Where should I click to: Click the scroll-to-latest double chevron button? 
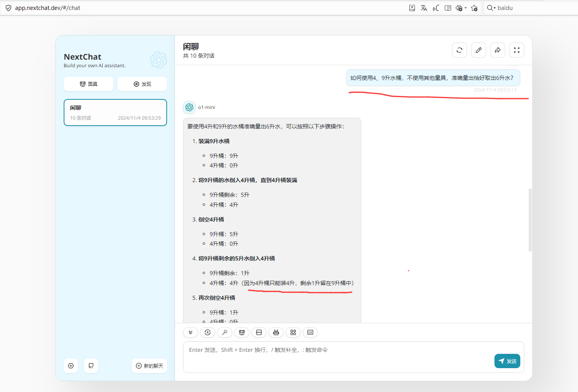[x=191, y=332]
